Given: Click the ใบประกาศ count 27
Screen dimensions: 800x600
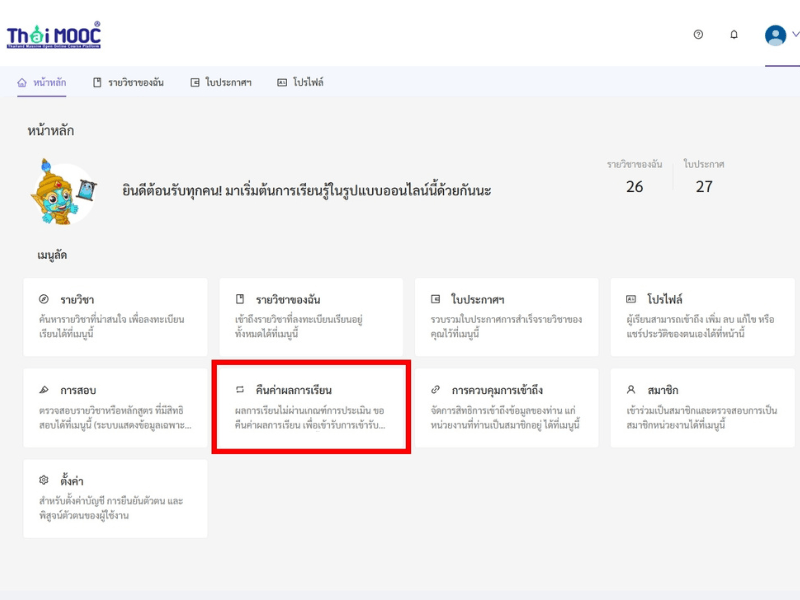Looking at the screenshot, I should 704,187.
